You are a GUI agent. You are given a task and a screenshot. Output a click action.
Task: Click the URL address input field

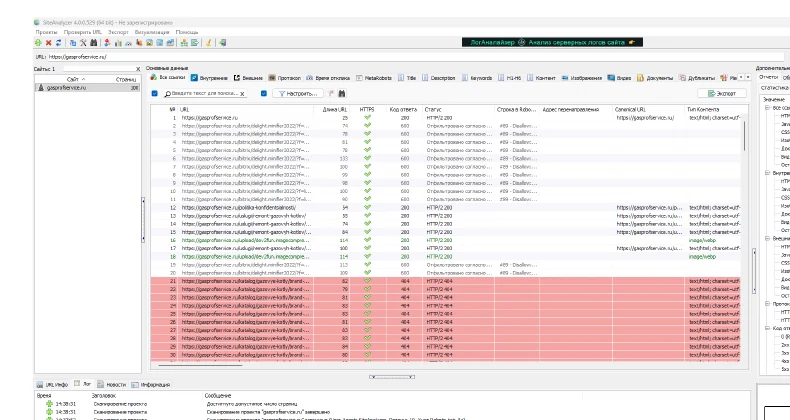point(416,57)
